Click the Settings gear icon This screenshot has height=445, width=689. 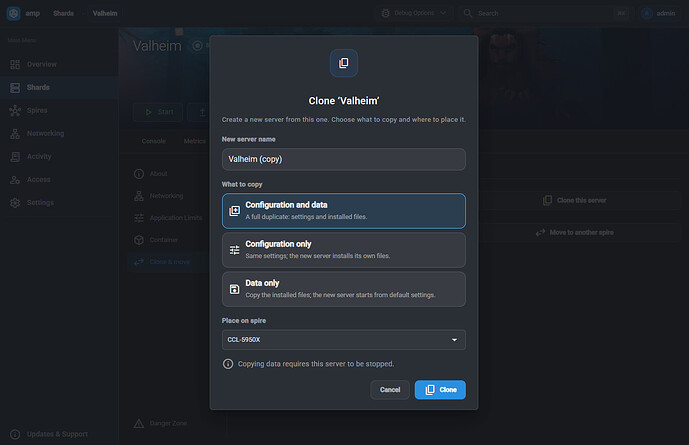tap(15, 203)
